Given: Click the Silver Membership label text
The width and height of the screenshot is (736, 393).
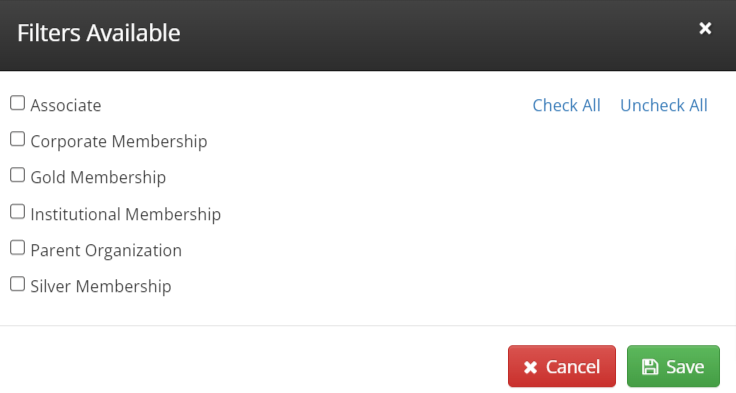Looking at the screenshot, I should coord(101,286).
